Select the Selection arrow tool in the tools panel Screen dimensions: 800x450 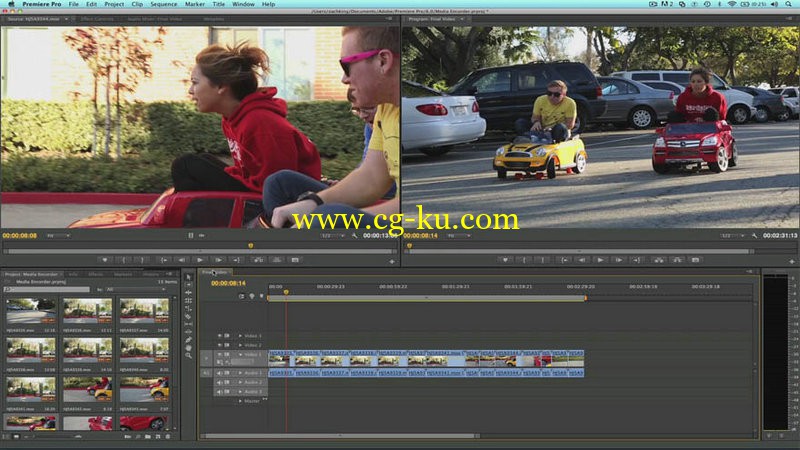point(188,277)
